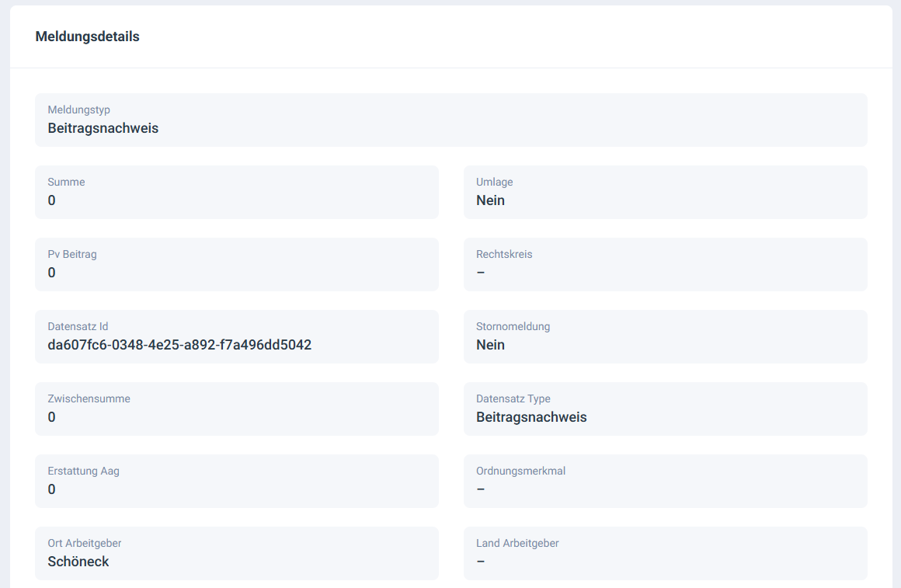
Task: Select the Datensatz Id UUID value
Action: point(179,345)
